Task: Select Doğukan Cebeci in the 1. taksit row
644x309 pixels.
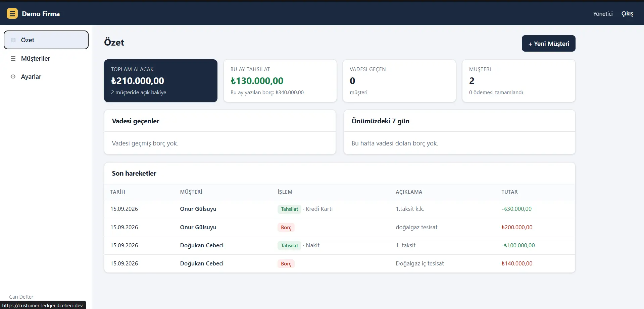Action: pyautogui.click(x=202, y=245)
